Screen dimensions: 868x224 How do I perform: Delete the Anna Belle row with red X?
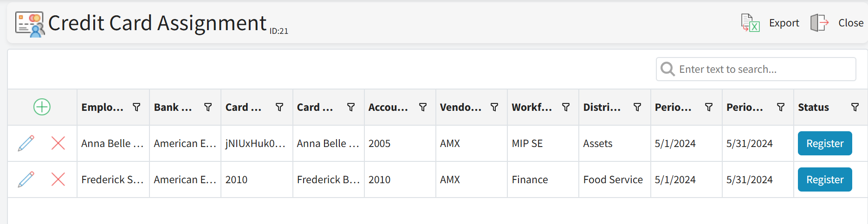point(58,143)
